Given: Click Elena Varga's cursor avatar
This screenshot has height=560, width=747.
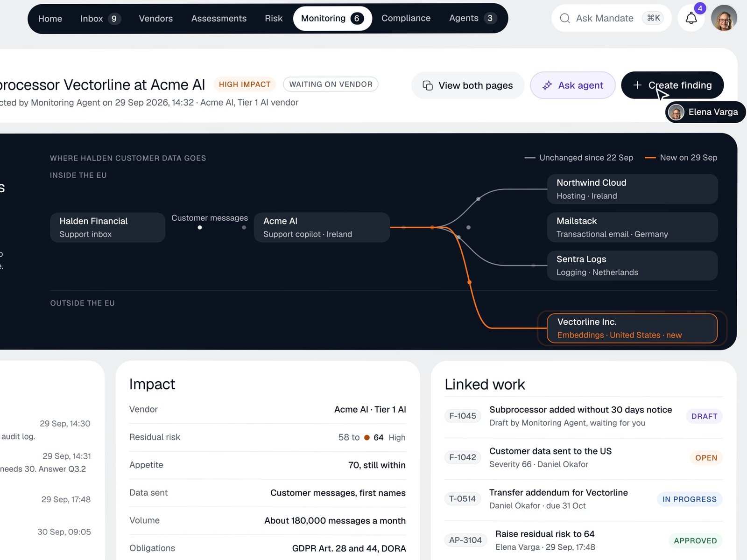Looking at the screenshot, I should pyautogui.click(x=676, y=112).
